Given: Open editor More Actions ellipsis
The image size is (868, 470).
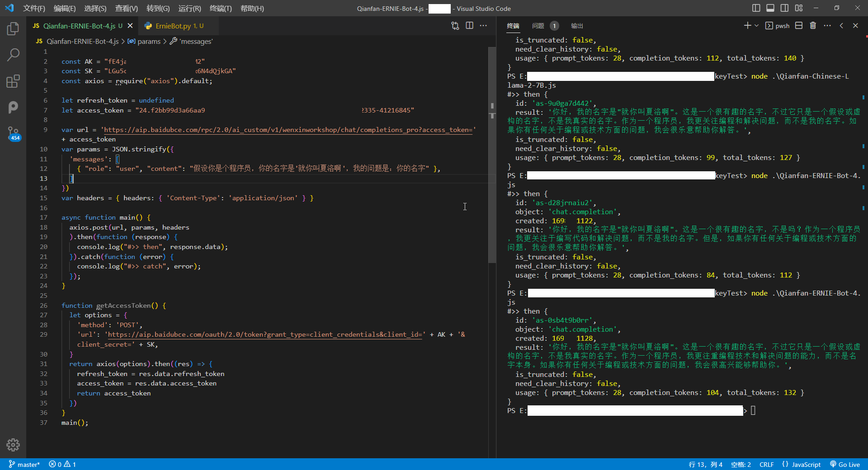Looking at the screenshot, I should [484, 26].
